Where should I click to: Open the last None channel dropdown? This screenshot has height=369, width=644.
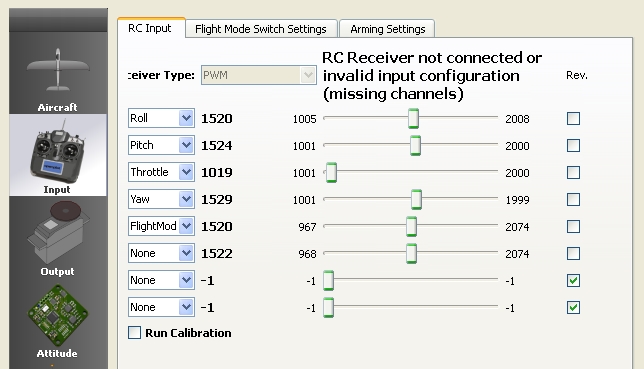tap(161, 307)
